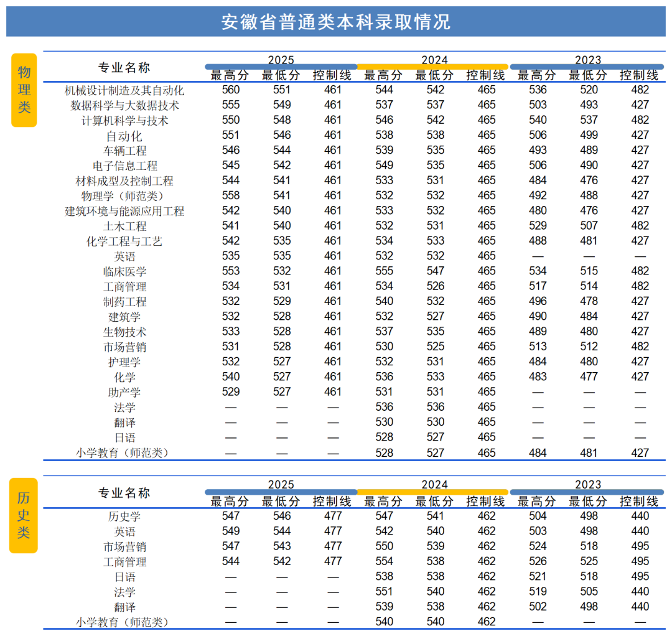
Task: Click 2023 控制线 482 in the 临床医学 row
Action: [640, 271]
